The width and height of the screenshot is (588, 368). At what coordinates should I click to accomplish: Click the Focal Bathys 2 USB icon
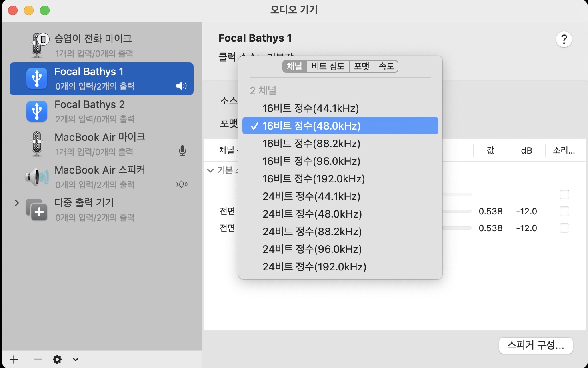click(37, 111)
